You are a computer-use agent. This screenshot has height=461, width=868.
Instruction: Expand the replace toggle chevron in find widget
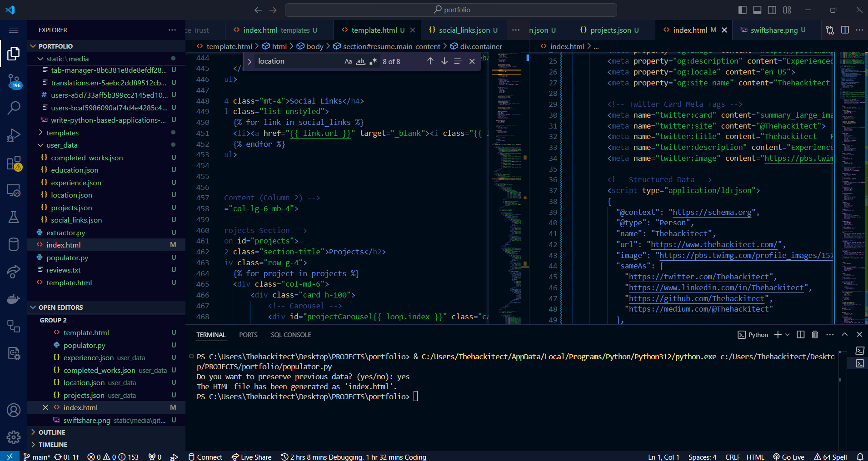pyautogui.click(x=249, y=61)
